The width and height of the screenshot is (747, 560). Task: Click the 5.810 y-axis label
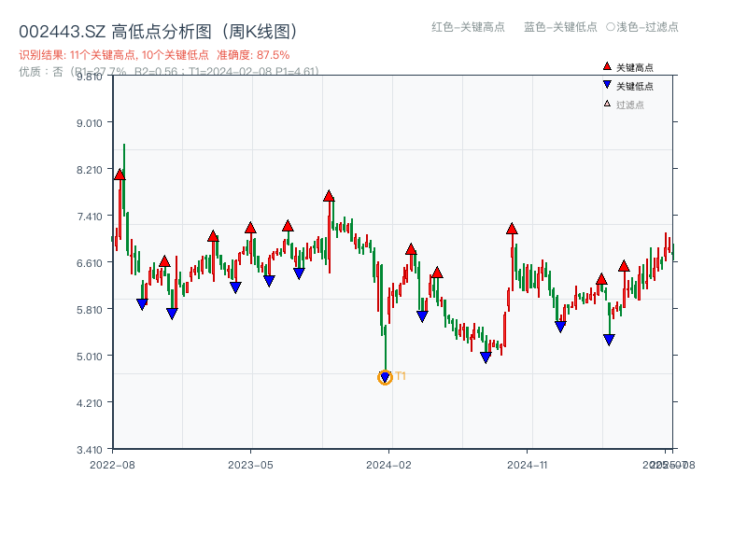coord(90,310)
